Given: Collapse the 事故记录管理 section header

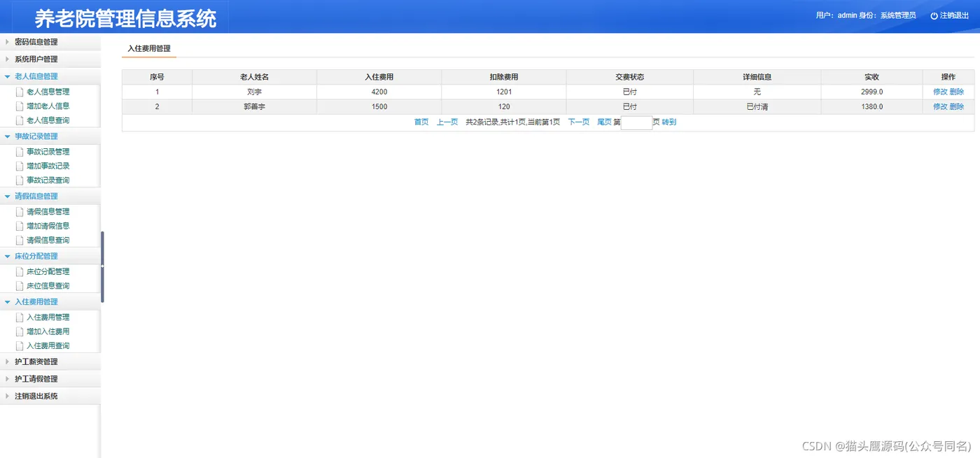Looking at the screenshot, I should point(50,136).
